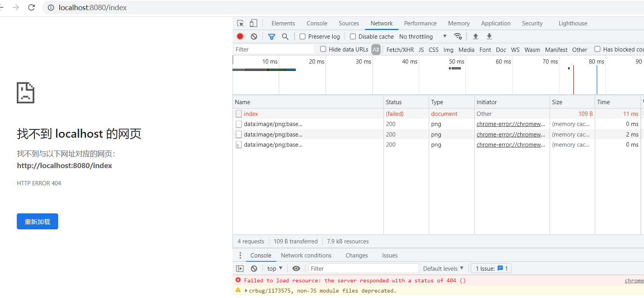Clear the network log

coord(254,36)
